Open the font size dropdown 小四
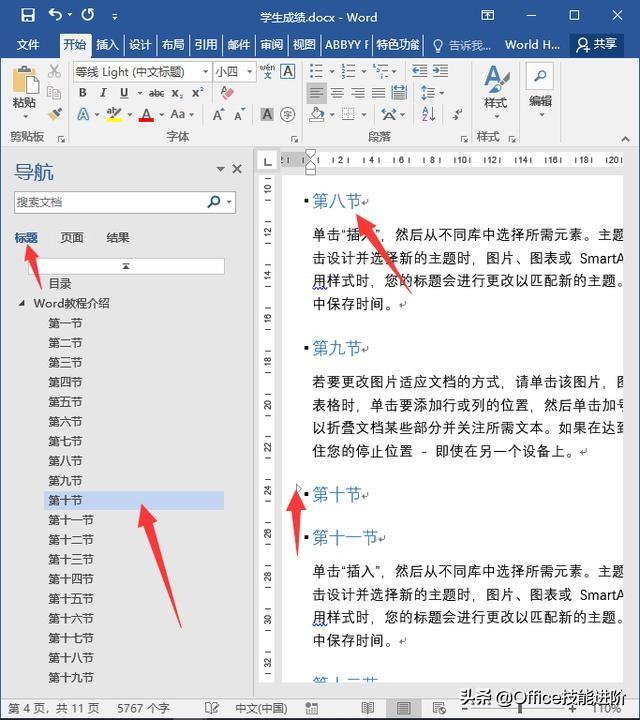Image resolution: width=640 pixels, height=720 pixels. click(249, 72)
